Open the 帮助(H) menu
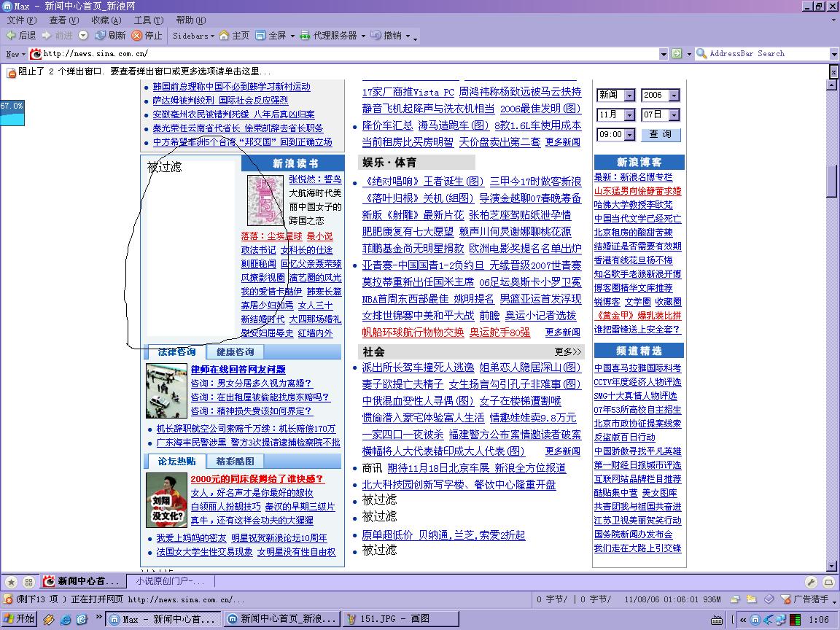The image size is (840, 630). tap(191, 20)
